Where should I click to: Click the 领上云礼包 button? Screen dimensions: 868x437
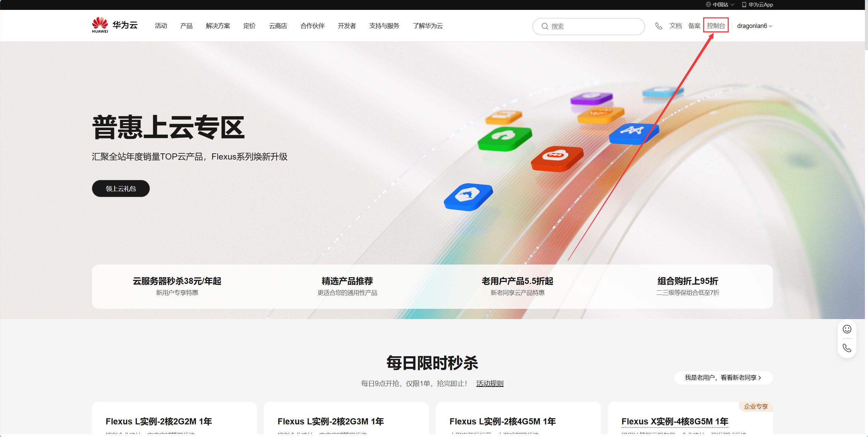click(x=121, y=189)
